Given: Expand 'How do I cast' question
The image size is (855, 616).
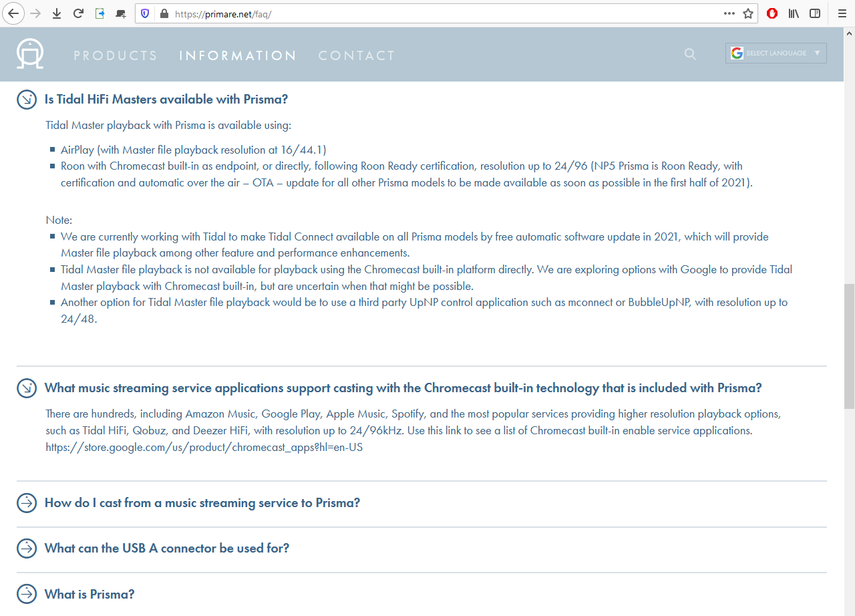Looking at the screenshot, I should (27, 503).
